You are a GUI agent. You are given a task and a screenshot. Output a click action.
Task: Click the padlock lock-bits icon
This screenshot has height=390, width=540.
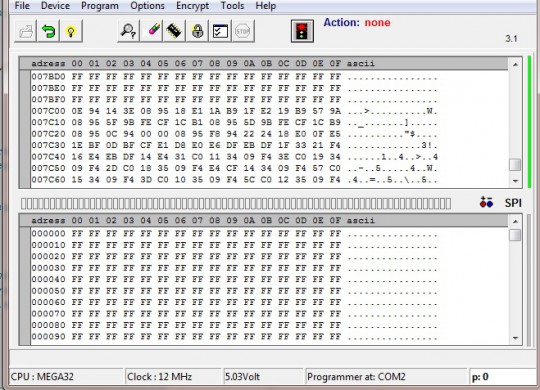(197, 31)
